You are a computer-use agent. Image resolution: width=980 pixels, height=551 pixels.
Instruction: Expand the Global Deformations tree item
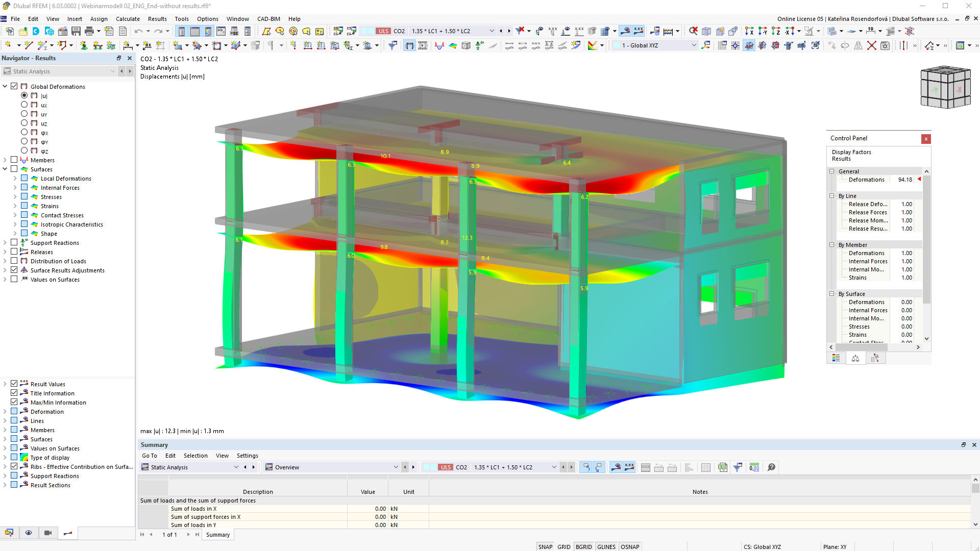point(6,86)
